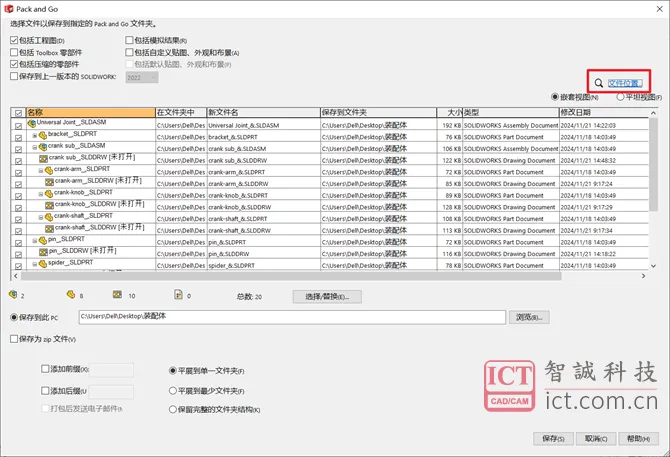Collapse the crank-shaft tree node
The width and height of the screenshot is (670, 457).
click(x=41, y=217)
